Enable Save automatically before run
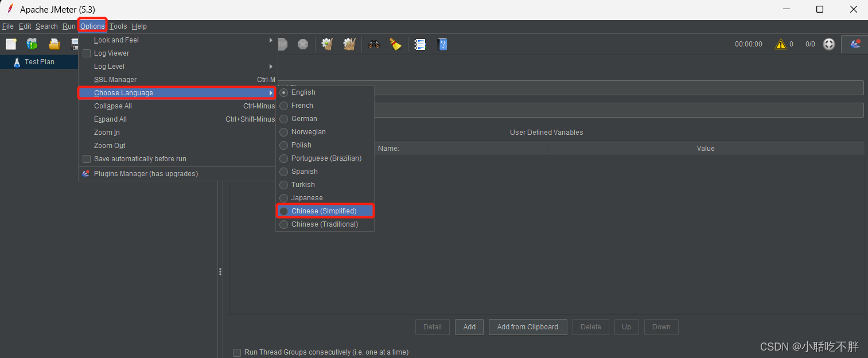868x358 pixels. [x=87, y=159]
